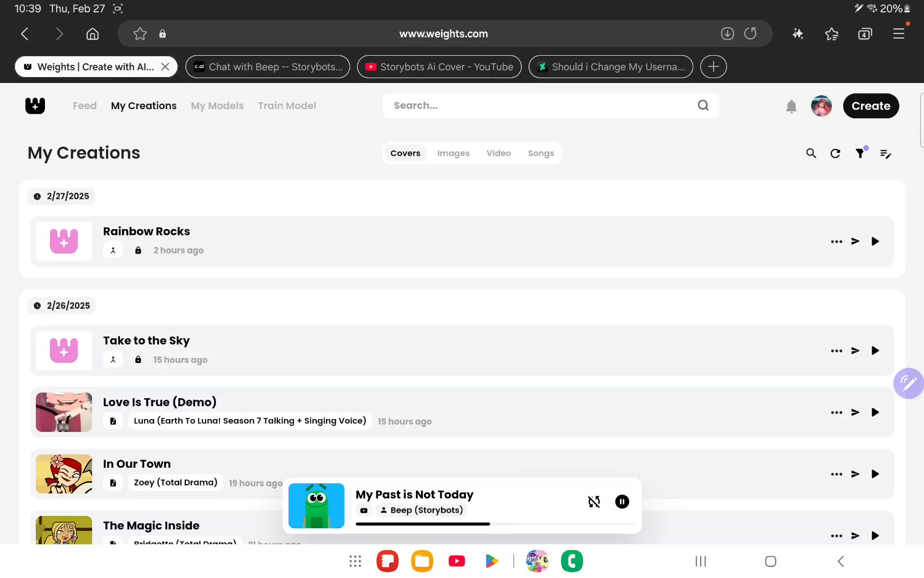
Task: Share In Our Town
Action: [855, 474]
